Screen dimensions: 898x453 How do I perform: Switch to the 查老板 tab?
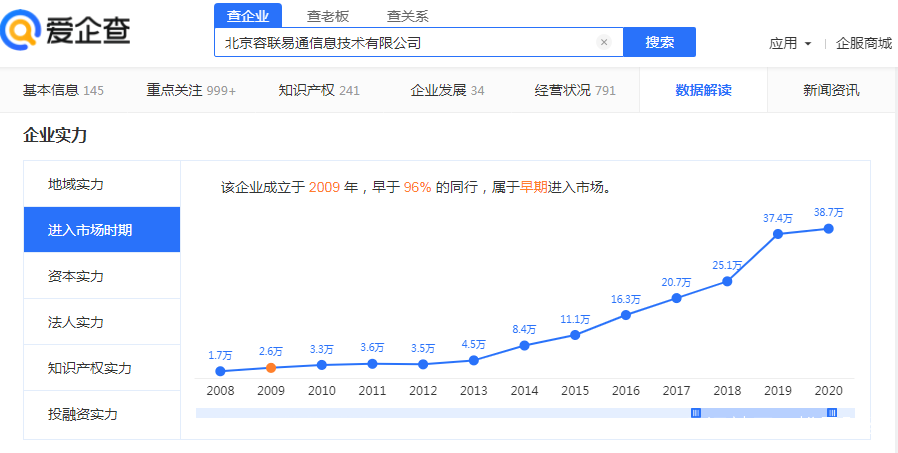point(328,15)
